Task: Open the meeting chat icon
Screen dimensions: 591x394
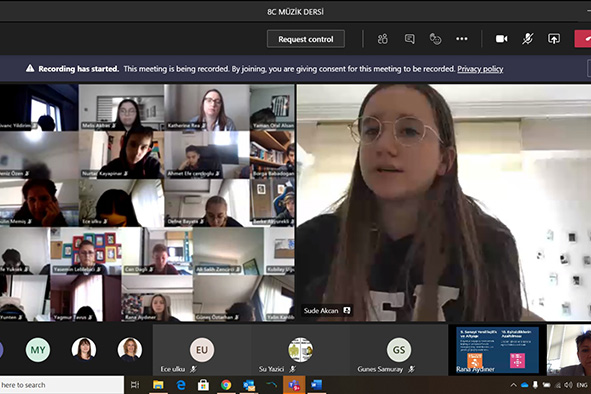Action: tap(409, 39)
